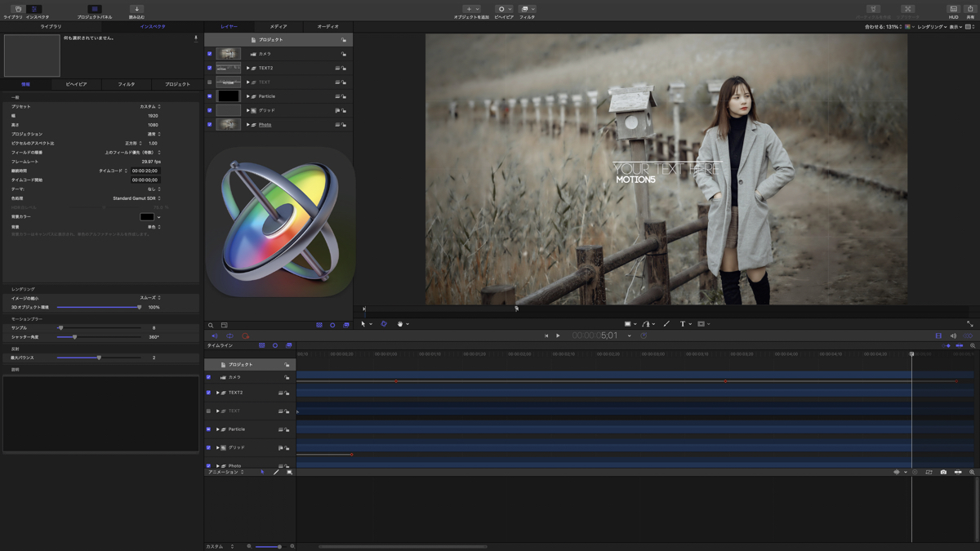Select the hand Pan tool

tap(400, 324)
